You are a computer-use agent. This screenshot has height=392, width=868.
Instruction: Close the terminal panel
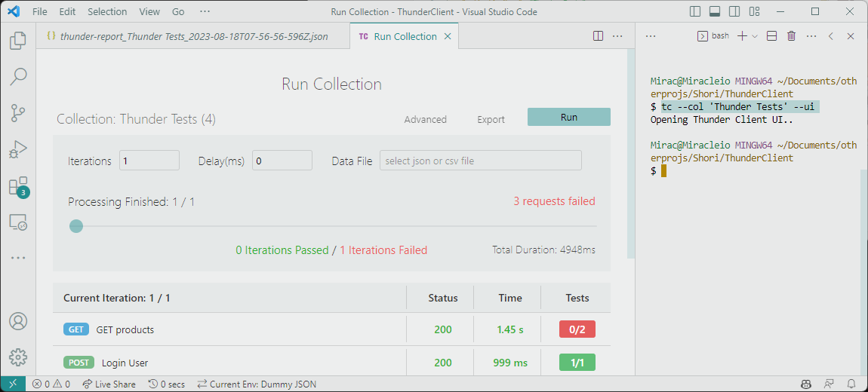tap(851, 36)
